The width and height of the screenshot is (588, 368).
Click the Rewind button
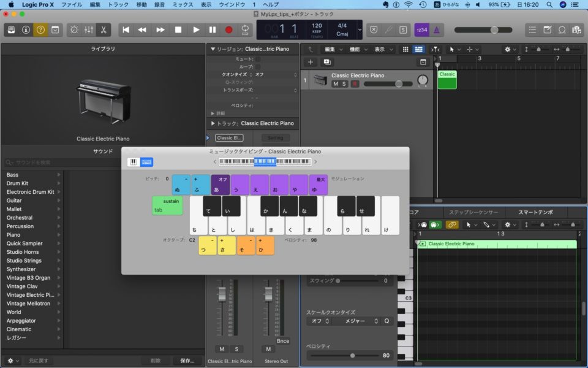click(x=142, y=29)
